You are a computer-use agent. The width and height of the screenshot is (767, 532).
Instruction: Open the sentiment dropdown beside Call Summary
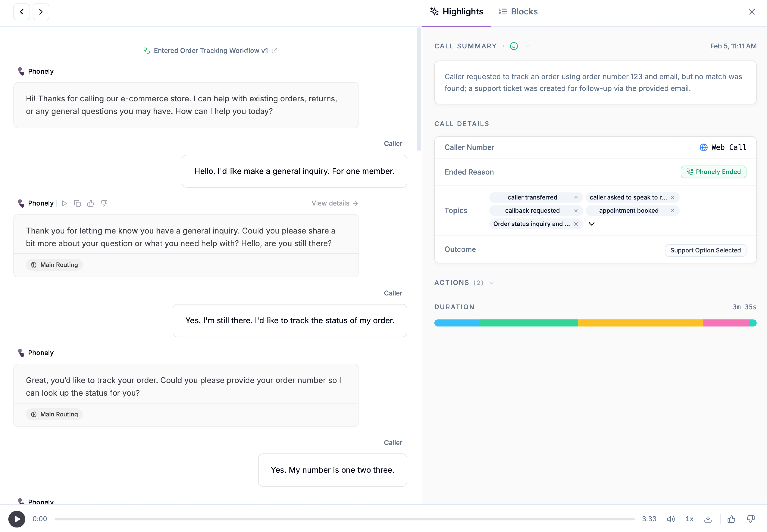click(527, 46)
